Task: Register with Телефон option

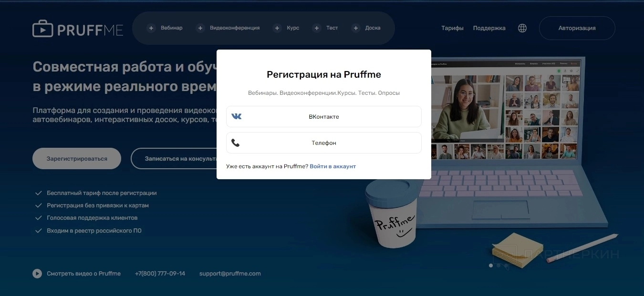Action: click(x=324, y=143)
